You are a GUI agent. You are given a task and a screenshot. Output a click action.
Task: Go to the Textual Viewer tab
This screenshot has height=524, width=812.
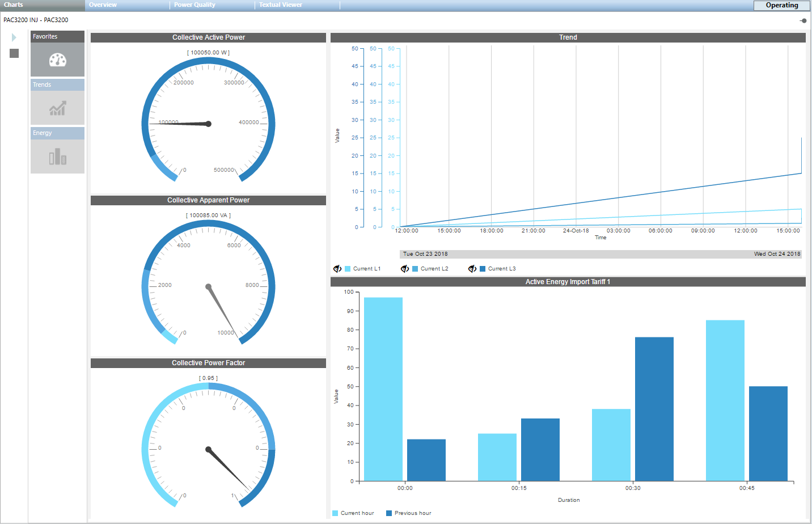(x=281, y=5)
